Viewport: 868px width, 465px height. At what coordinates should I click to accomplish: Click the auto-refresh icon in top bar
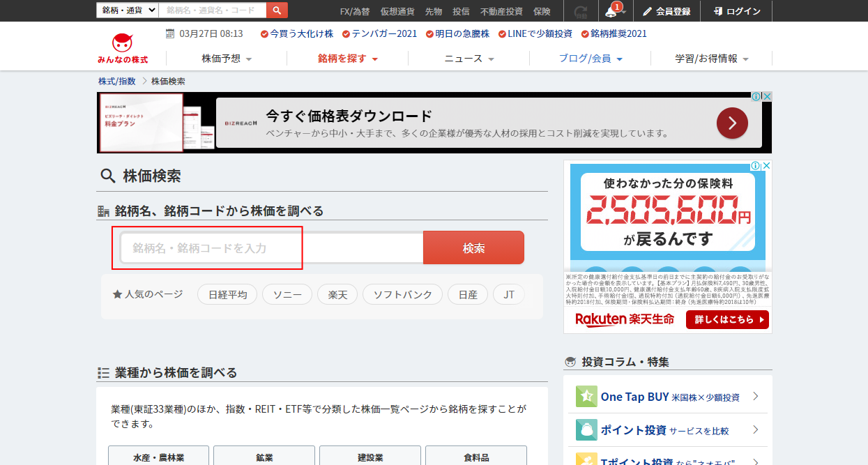[x=581, y=11]
